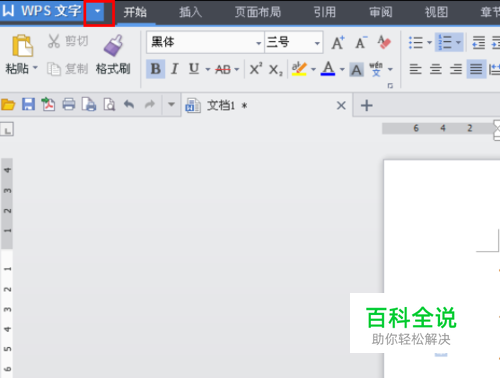Align text left
This screenshot has width=500, height=378.
click(x=415, y=69)
